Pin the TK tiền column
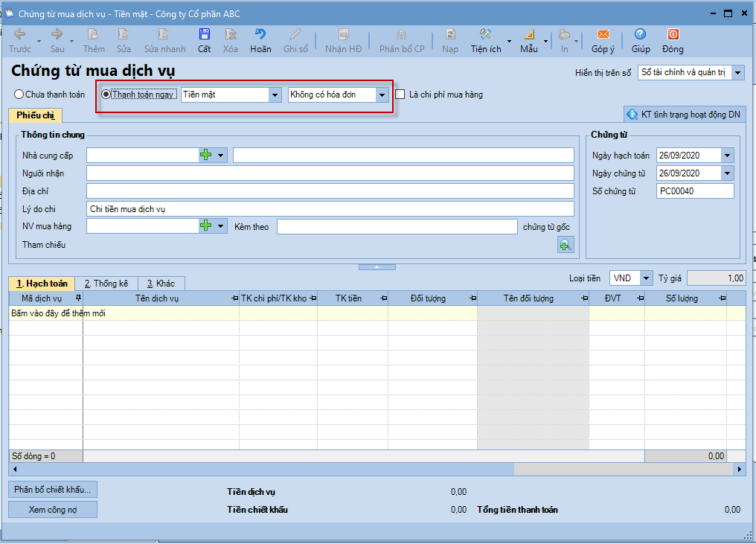This screenshot has width=756, height=544. point(383,298)
